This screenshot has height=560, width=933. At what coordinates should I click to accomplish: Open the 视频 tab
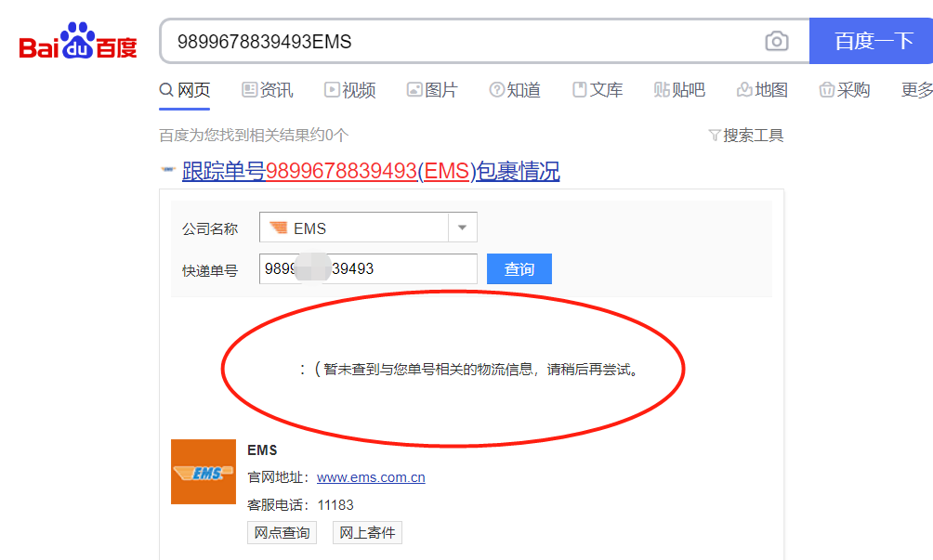[349, 90]
